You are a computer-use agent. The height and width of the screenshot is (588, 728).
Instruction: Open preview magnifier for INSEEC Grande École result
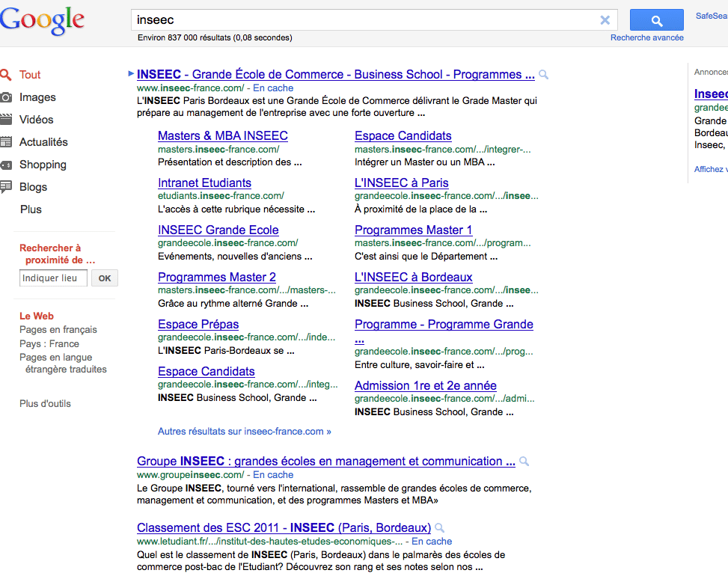[544, 75]
